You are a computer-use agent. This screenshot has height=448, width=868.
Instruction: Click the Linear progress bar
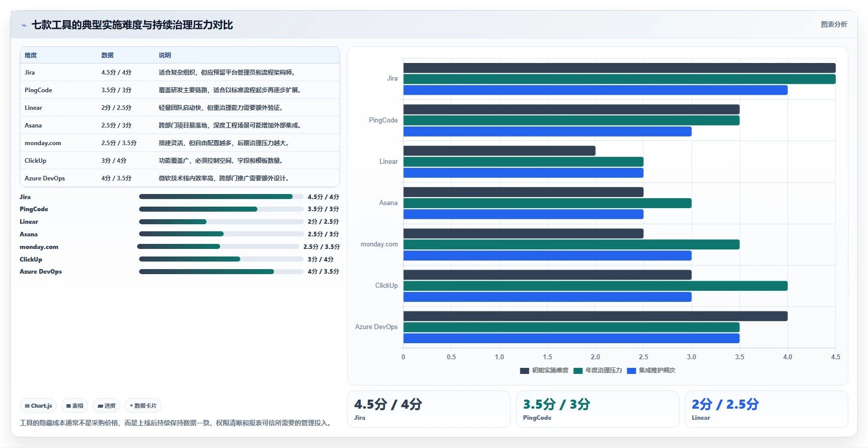pos(221,222)
